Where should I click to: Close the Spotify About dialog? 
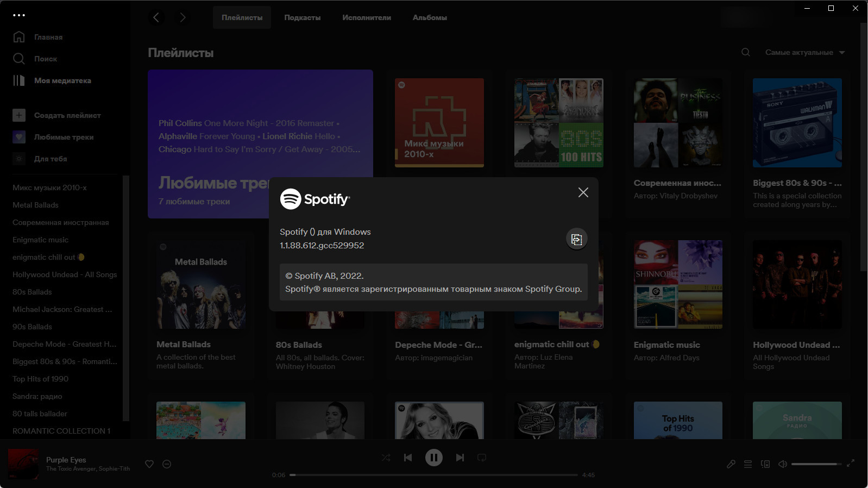583,192
